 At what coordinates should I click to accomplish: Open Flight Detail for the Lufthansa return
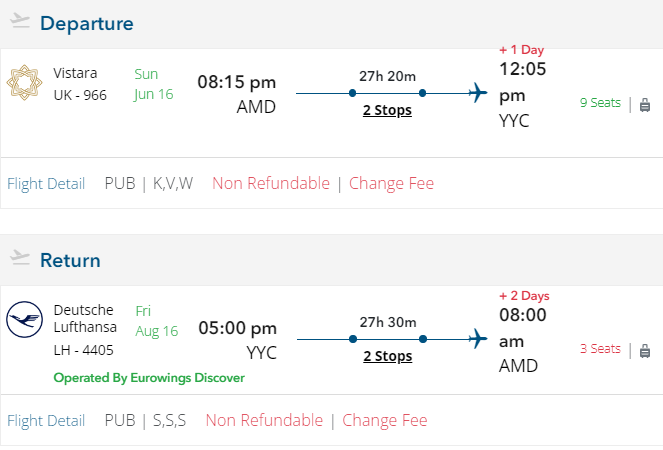(x=46, y=420)
